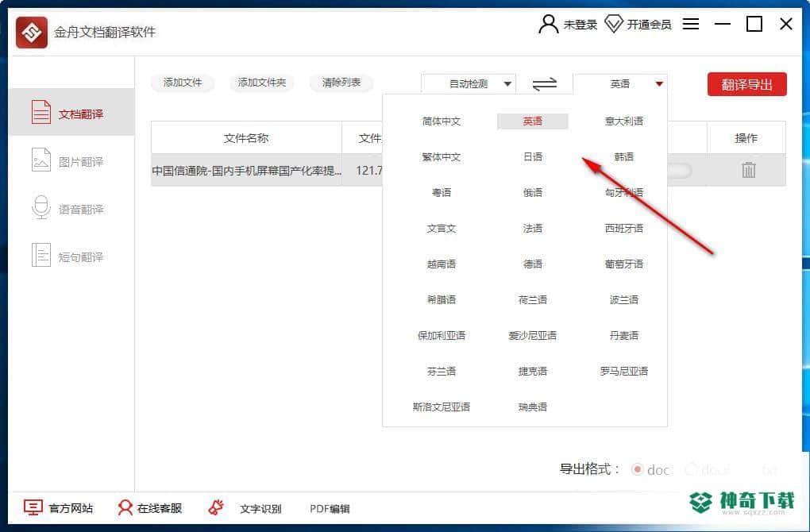
Task: Click the 添加文件夹 button
Action: click(261, 83)
